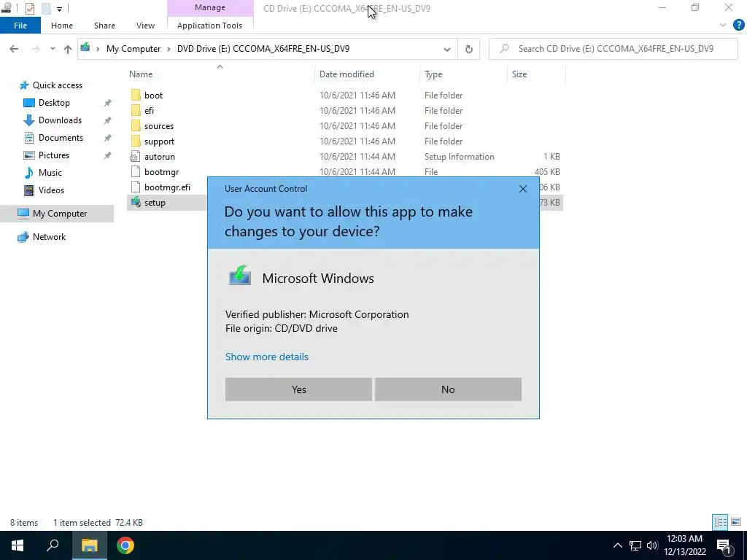Switch to the Share ribbon tab
The image size is (747, 560).
tap(104, 26)
